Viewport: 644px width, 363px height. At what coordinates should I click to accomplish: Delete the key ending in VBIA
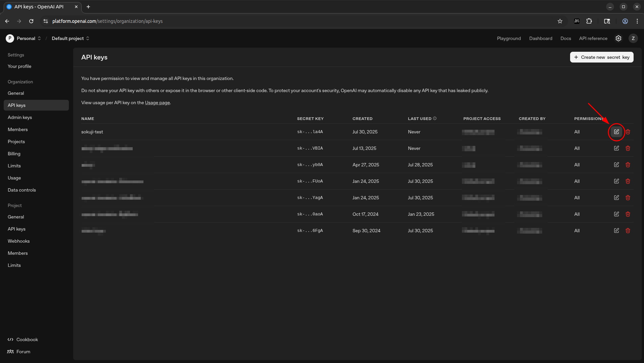tap(628, 148)
